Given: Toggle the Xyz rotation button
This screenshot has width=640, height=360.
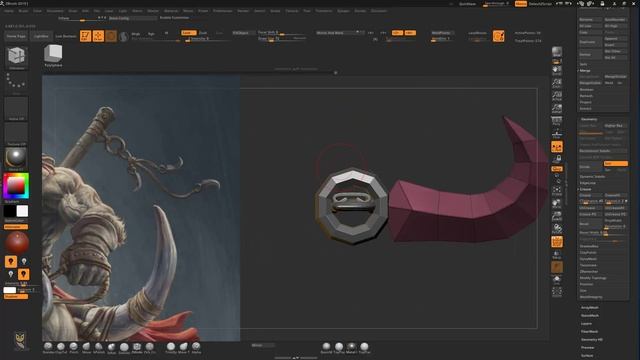Looking at the screenshot, I should [x=557, y=169].
